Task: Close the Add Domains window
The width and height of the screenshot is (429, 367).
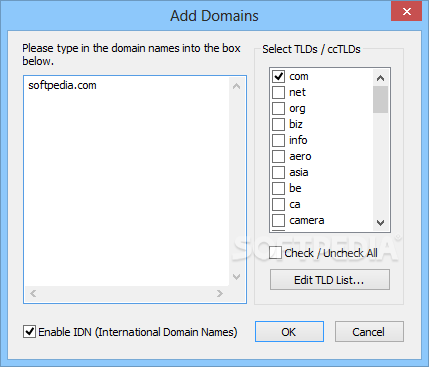Action: (x=407, y=11)
